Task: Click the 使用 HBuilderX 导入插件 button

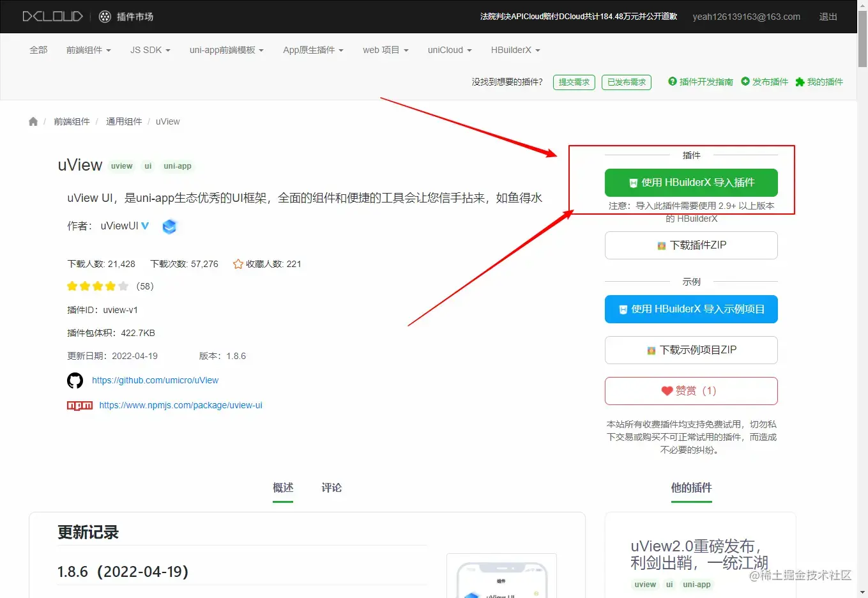Action: (690, 183)
